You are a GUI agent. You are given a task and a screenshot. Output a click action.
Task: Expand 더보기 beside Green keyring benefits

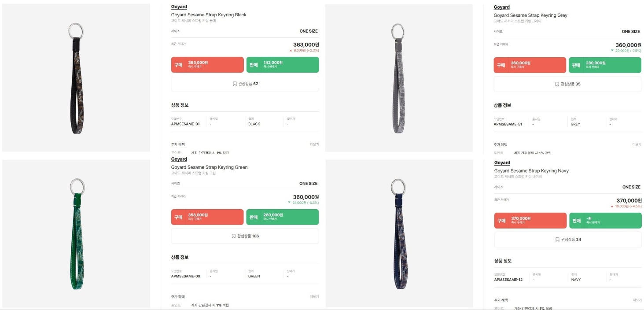(314, 297)
